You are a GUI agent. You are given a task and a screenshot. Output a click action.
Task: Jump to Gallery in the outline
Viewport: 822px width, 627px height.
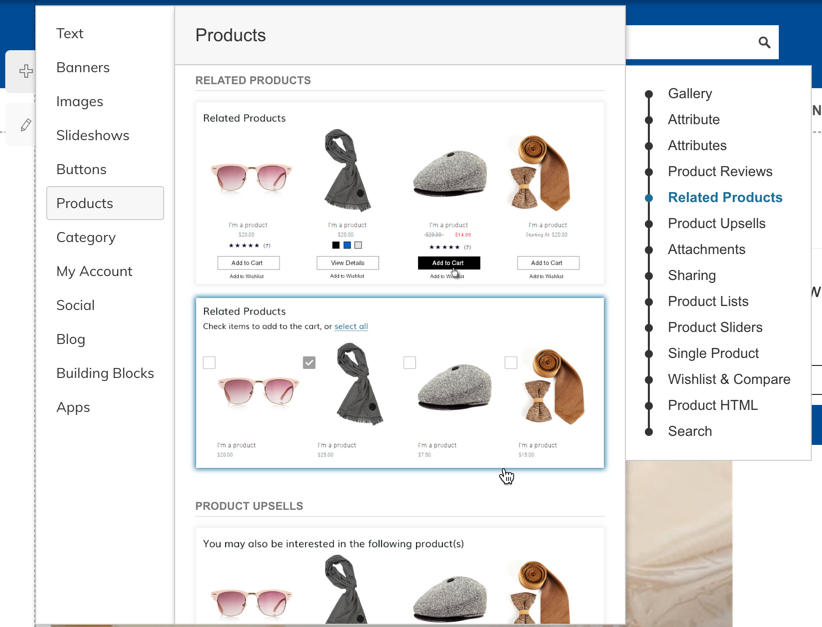[690, 93]
